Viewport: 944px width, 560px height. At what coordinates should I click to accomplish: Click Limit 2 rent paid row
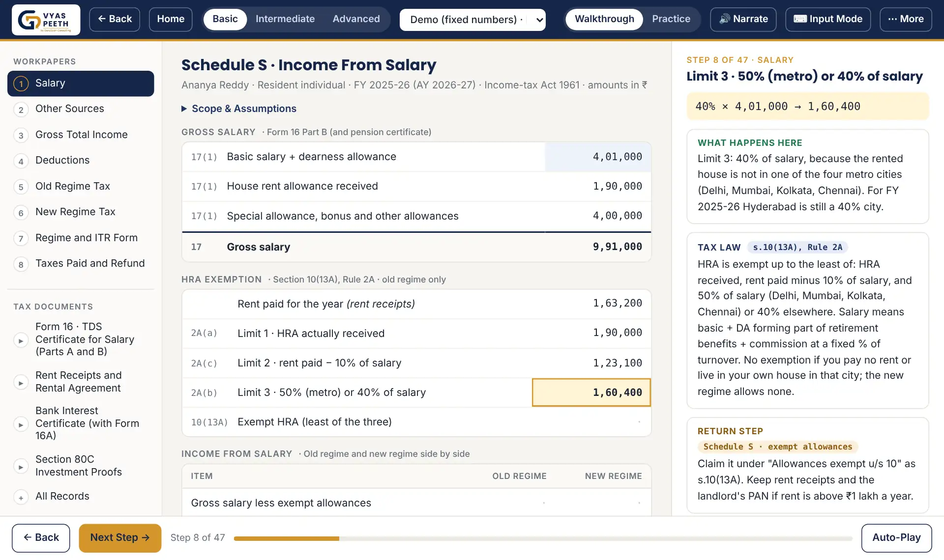pyautogui.click(x=416, y=363)
